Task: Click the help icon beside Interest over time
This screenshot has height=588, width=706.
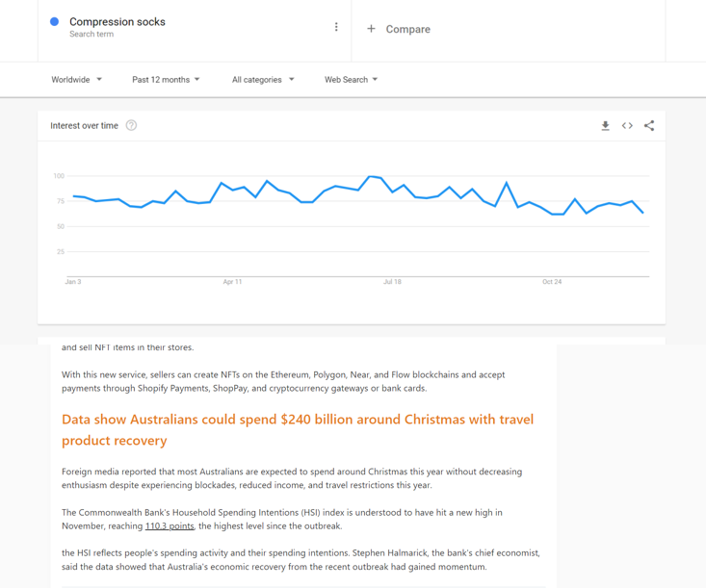Action: pos(131,125)
